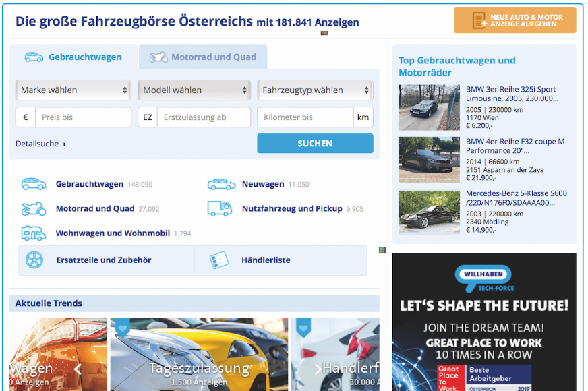
Task: Click the Erstzulassung ab input field
Action: (x=204, y=117)
